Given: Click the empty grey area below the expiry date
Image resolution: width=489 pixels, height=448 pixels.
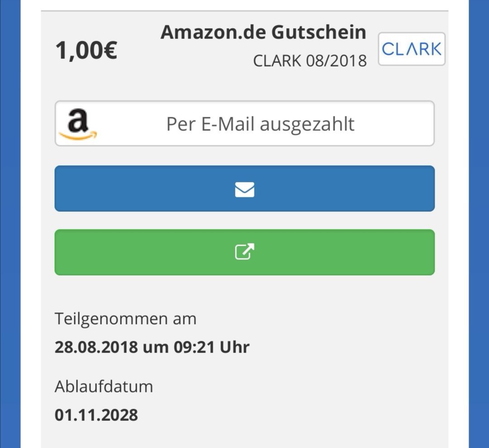Looking at the screenshot, I should click(244, 437).
